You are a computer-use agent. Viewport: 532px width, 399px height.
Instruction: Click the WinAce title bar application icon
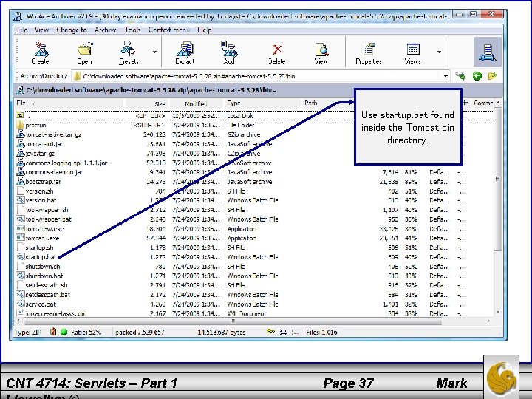18,16
